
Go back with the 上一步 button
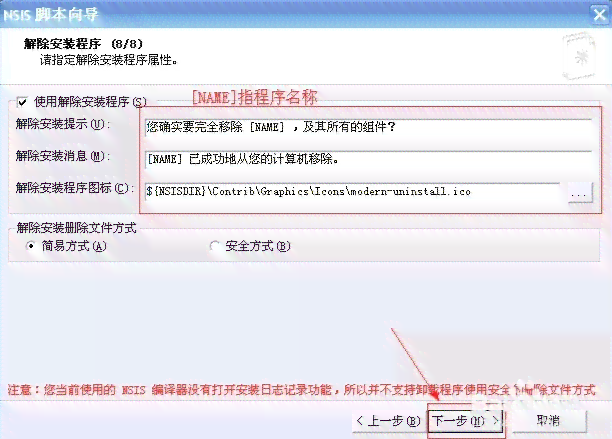click(388, 421)
